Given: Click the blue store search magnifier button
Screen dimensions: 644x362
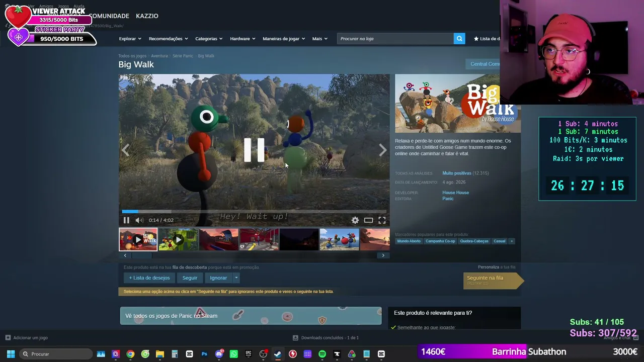Looking at the screenshot, I should [x=459, y=39].
